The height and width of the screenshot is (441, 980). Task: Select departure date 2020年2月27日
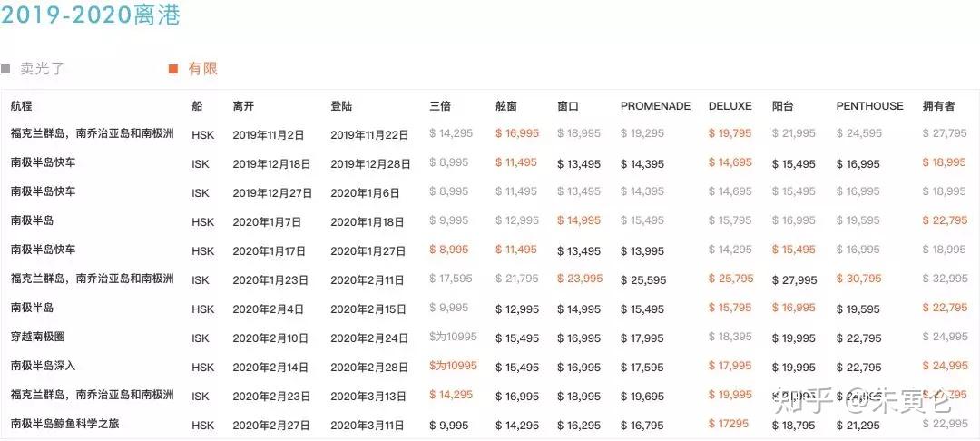pos(271,426)
